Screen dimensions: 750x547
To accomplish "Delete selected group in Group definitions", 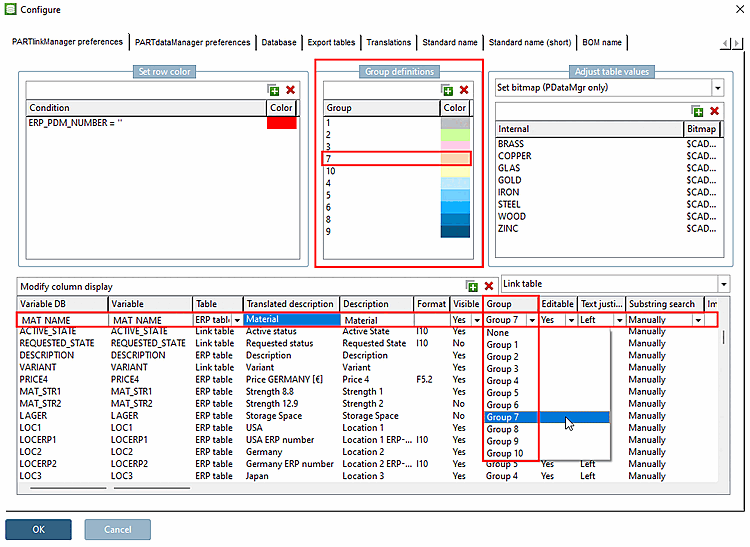I will click(464, 90).
